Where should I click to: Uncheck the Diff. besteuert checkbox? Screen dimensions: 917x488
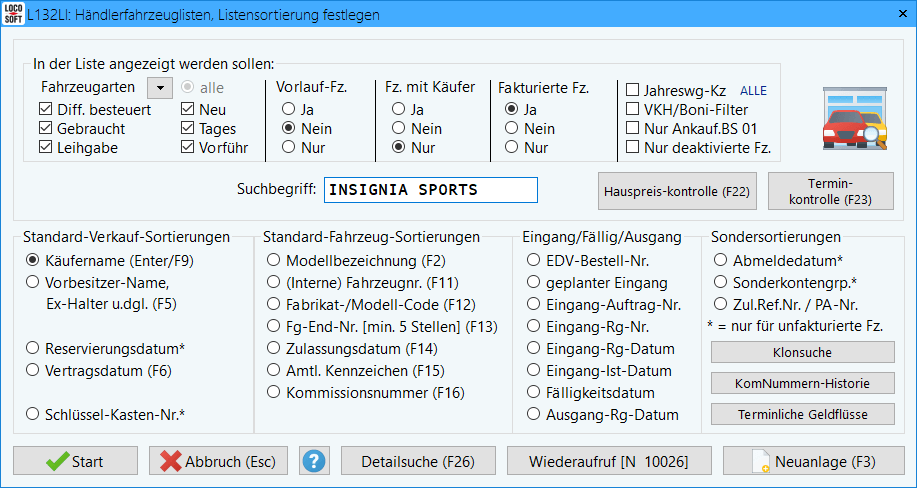pos(46,110)
